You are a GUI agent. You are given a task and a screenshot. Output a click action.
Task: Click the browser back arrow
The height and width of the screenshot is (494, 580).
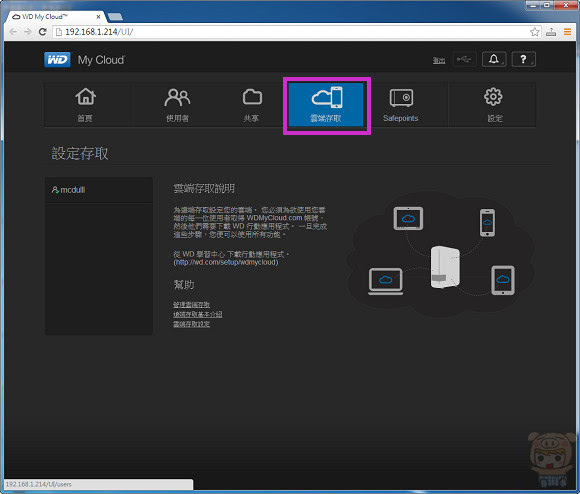click(x=13, y=32)
